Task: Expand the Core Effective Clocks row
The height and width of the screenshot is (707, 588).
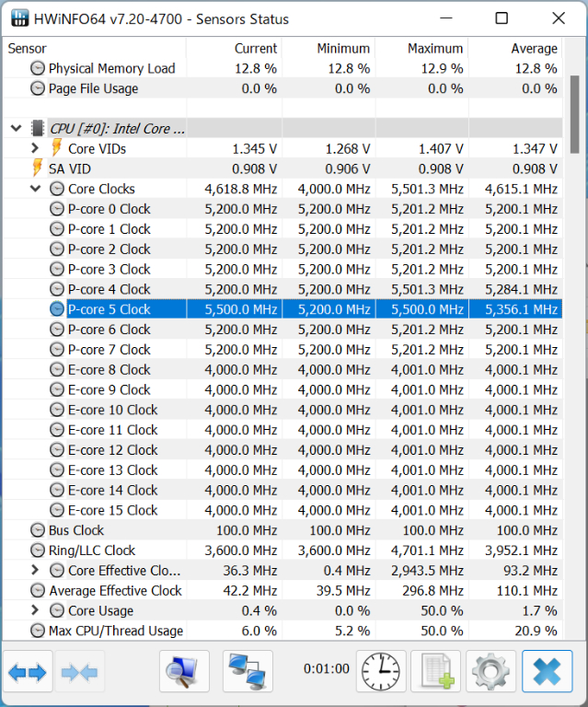Action: coord(35,571)
